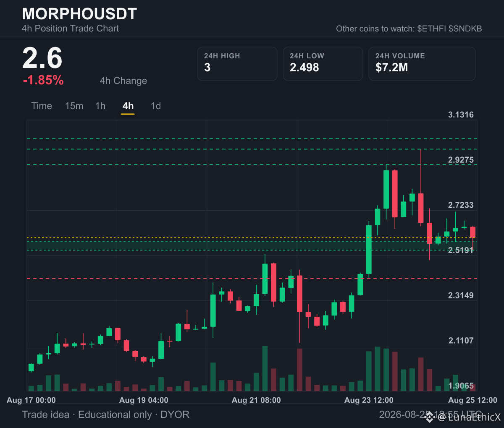The width and height of the screenshot is (504, 428).
Task: Click the current price 2.6
Action: (42, 58)
